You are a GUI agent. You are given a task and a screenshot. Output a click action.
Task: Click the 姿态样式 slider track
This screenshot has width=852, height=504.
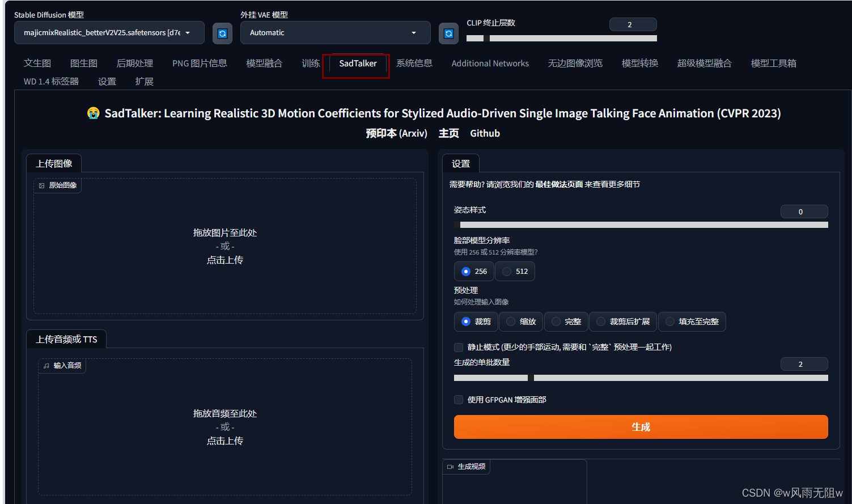pyautogui.click(x=641, y=225)
